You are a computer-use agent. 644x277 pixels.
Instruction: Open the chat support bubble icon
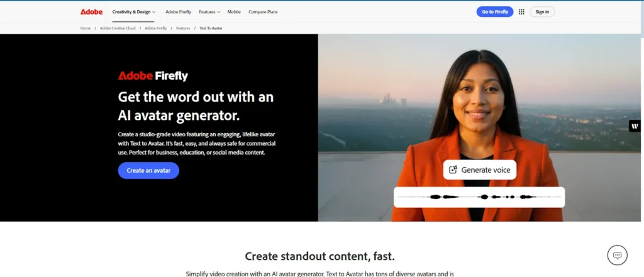coord(617,255)
